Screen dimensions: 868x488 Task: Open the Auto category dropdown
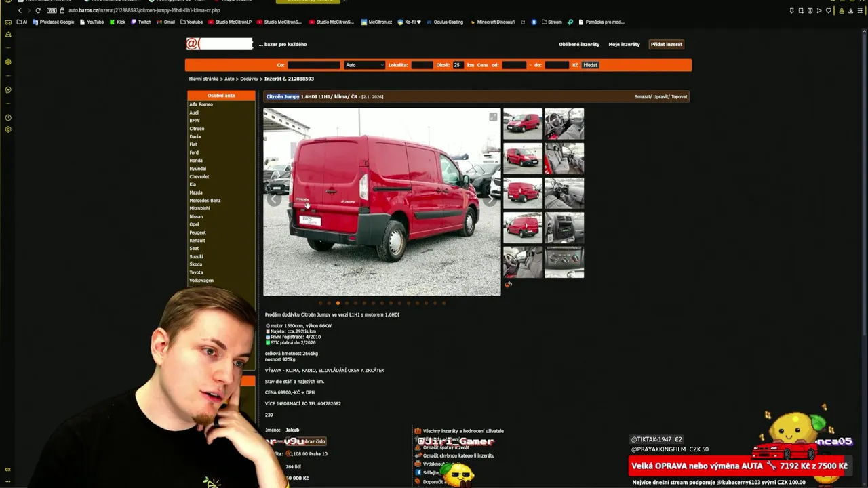[x=364, y=65]
